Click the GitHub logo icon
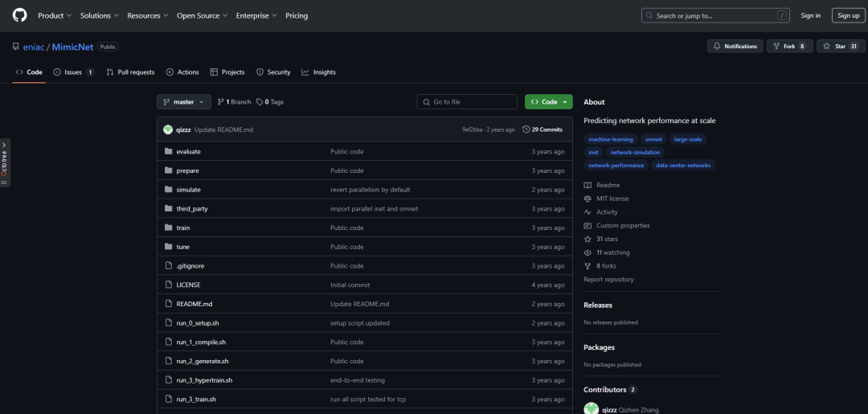Image resolution: width=868 pixels, height=414 pixels. tap(19, 15)
